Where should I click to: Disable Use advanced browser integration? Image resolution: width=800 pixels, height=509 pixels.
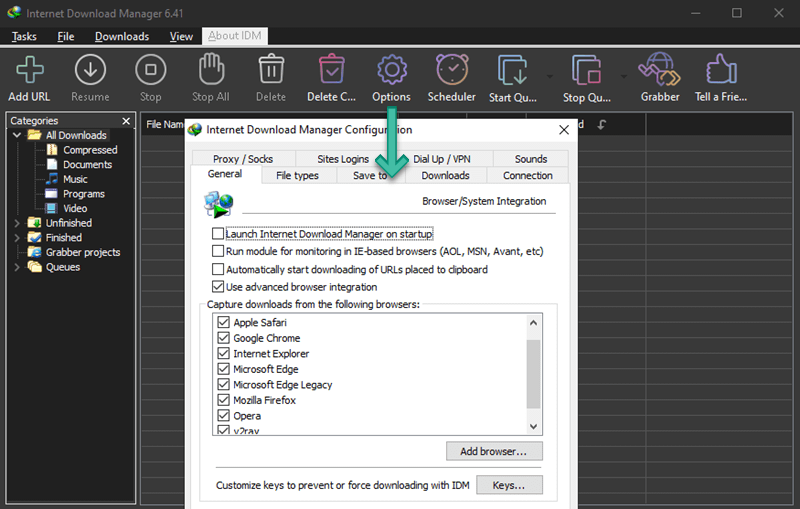(218, 287)
